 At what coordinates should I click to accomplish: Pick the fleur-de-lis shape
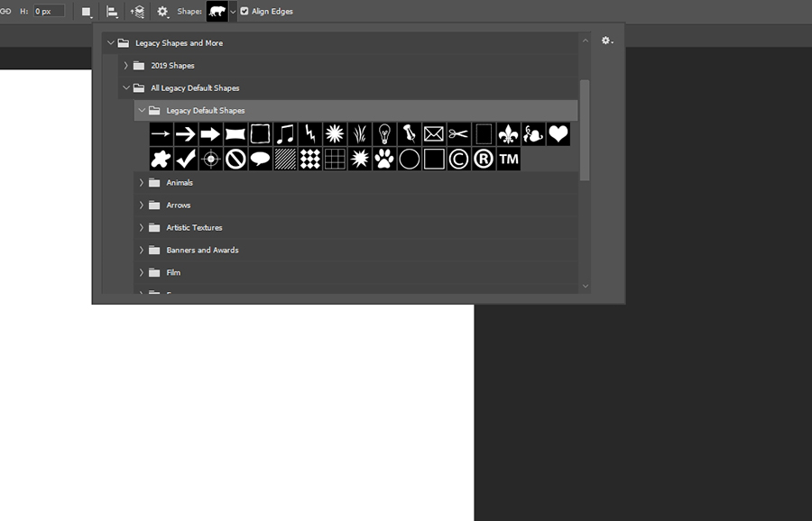pyautogui.click(x=509, y=134)
